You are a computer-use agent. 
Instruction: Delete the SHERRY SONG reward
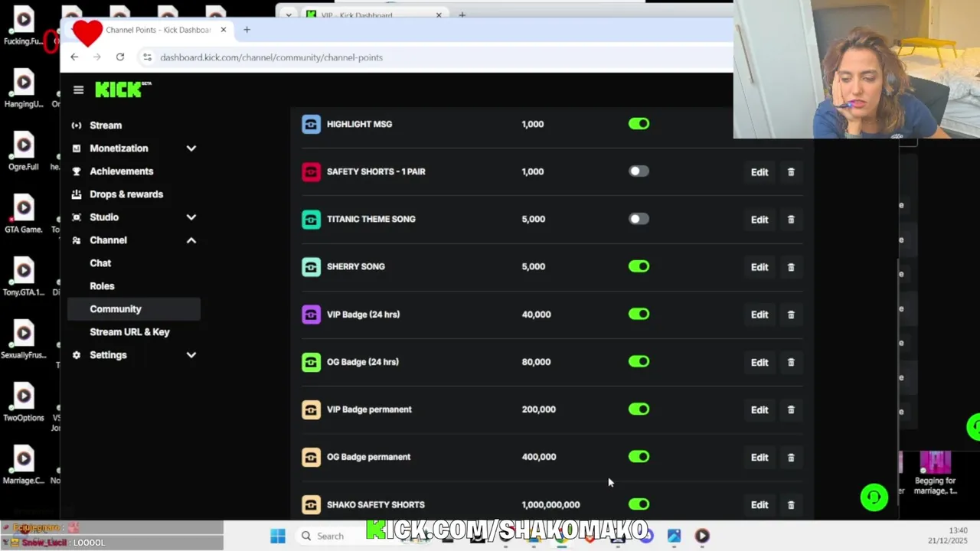click(x=791, y=267)
